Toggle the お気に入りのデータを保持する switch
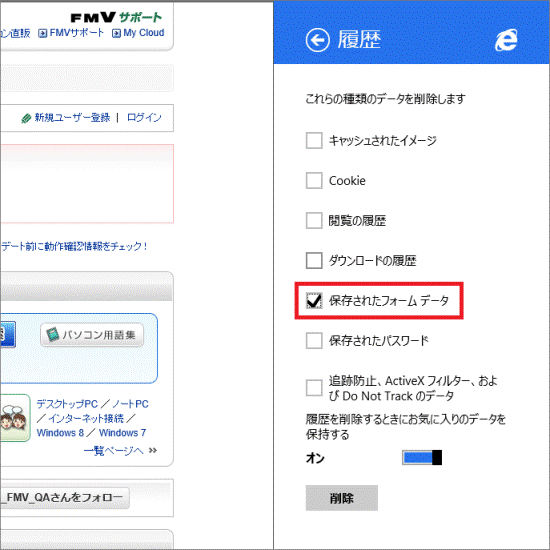The width and height of the screenshot is (550, 550). [422, 458]
